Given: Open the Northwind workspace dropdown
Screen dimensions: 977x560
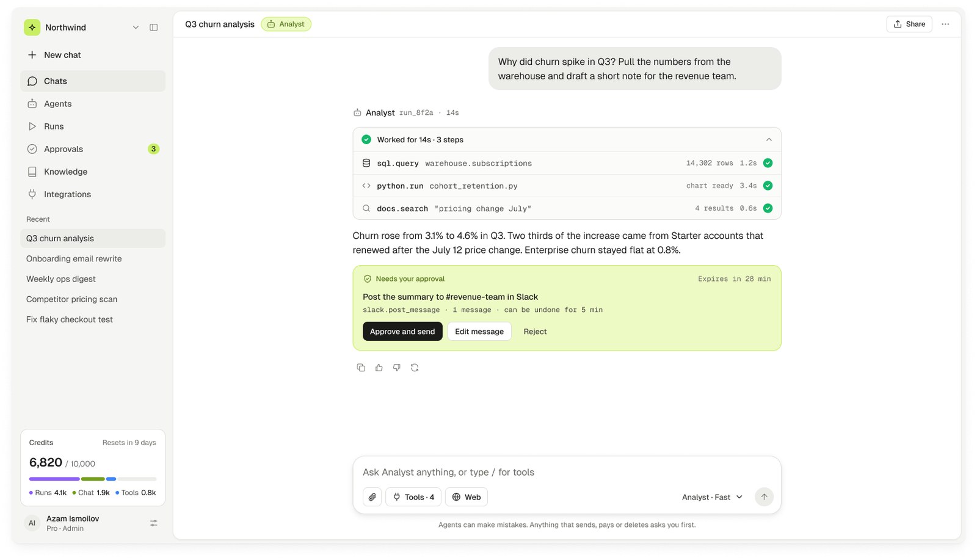Looking at the screenshot, I should click(136, 27).
